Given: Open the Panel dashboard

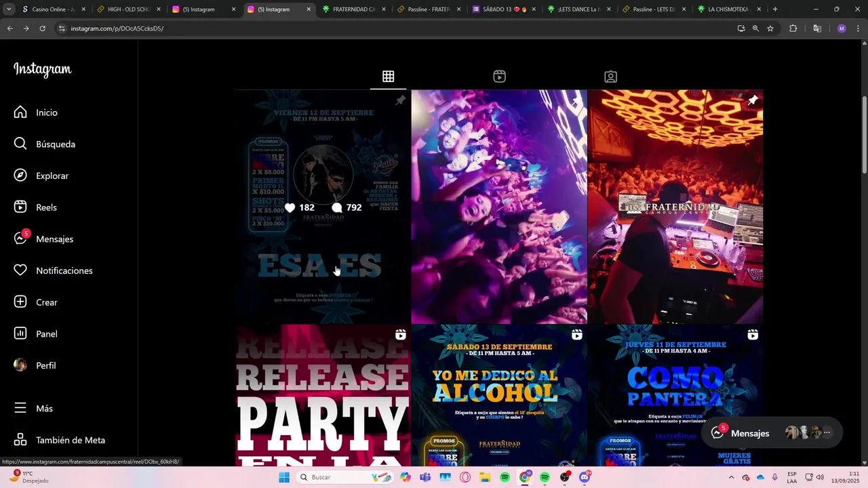Looking at the screenshot, I should [x=36, y=333].
